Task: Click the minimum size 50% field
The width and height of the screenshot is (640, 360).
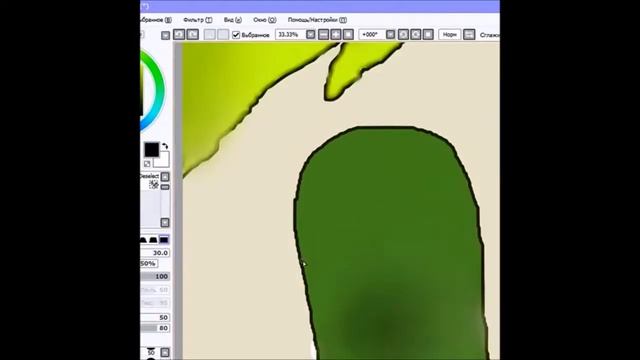Action: [149, 264]
